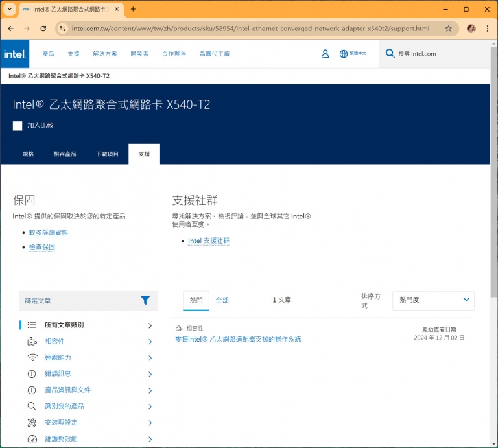The height and width of the screenshot is (448, 498).
Task: Select the 熱門 articles tab
Action: 196,300
